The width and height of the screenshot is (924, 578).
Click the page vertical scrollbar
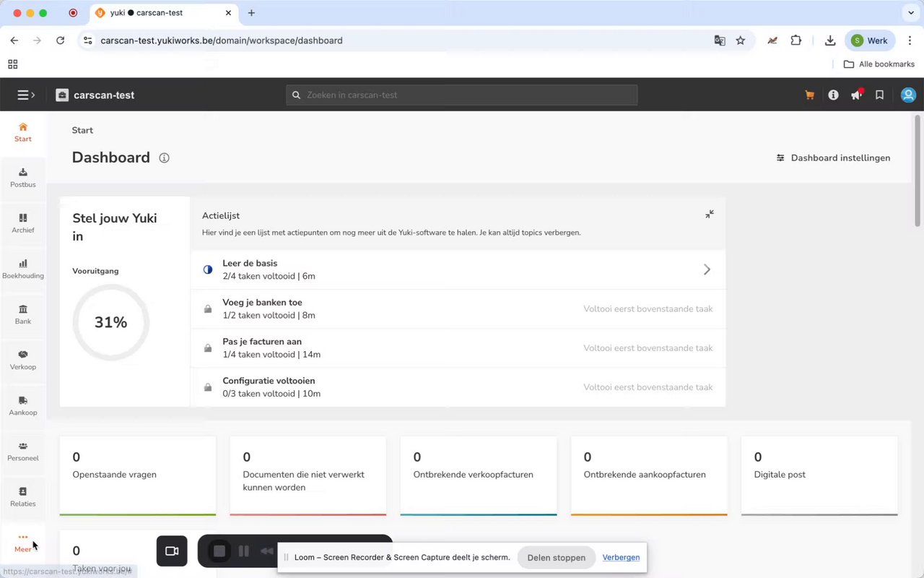[x=918, y=171]
